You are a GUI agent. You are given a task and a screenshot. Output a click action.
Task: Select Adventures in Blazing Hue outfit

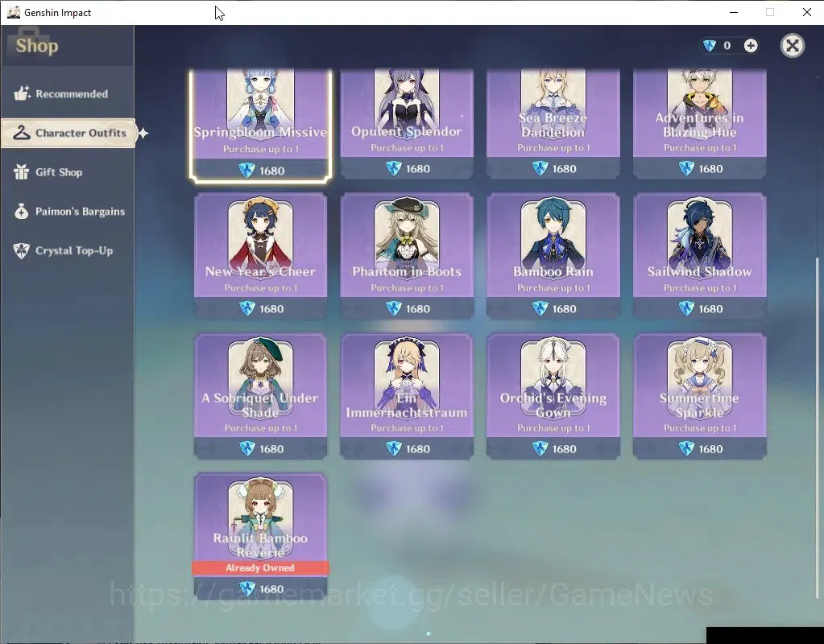pos(699,123)
